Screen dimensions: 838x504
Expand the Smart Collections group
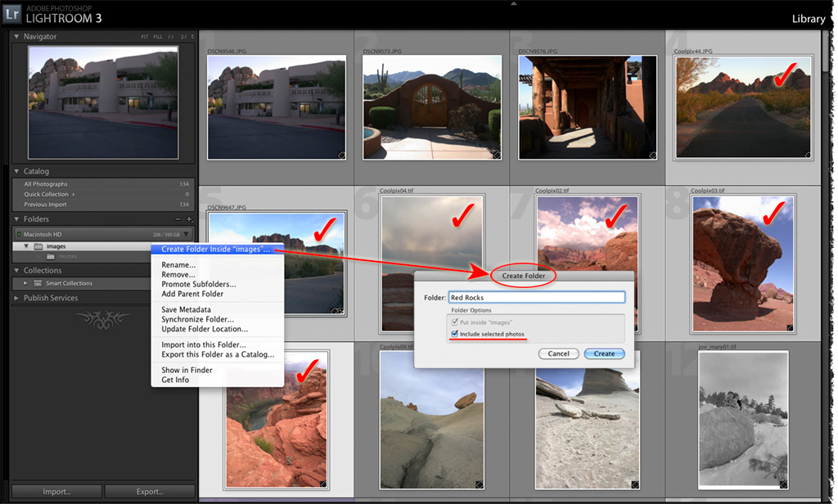point(25,281)
